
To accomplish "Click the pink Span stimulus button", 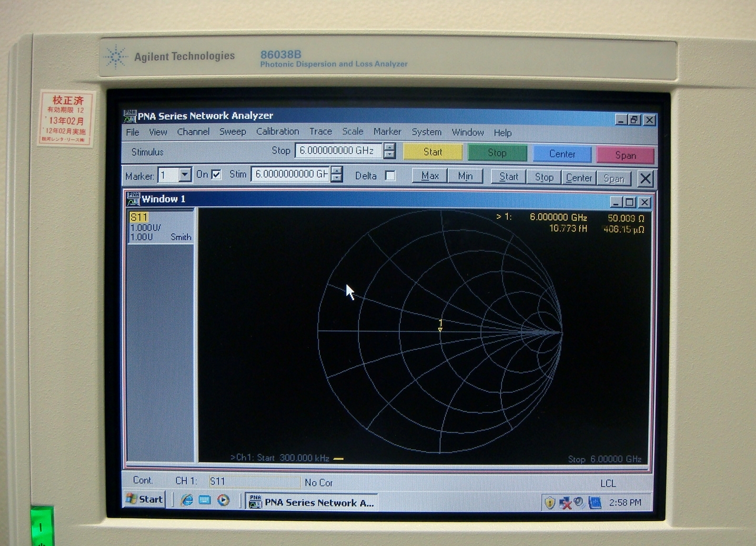I will [x=626, y=155].
